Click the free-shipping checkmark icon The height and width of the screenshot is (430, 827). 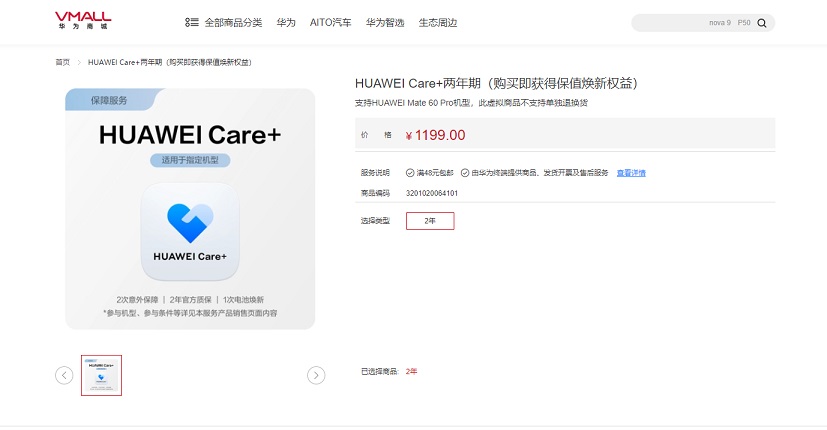(x=410, y=173)
